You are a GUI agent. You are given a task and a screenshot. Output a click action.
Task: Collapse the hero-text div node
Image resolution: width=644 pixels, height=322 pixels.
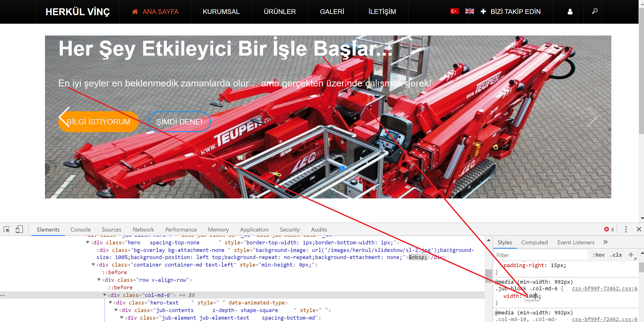click(x=110, y=303)
